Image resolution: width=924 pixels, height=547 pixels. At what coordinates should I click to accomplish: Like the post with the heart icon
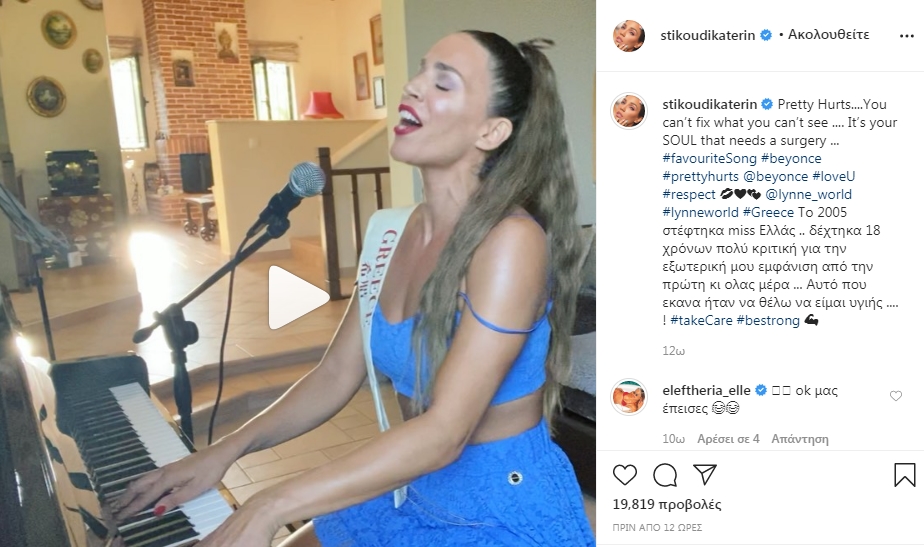coord(625,474)
